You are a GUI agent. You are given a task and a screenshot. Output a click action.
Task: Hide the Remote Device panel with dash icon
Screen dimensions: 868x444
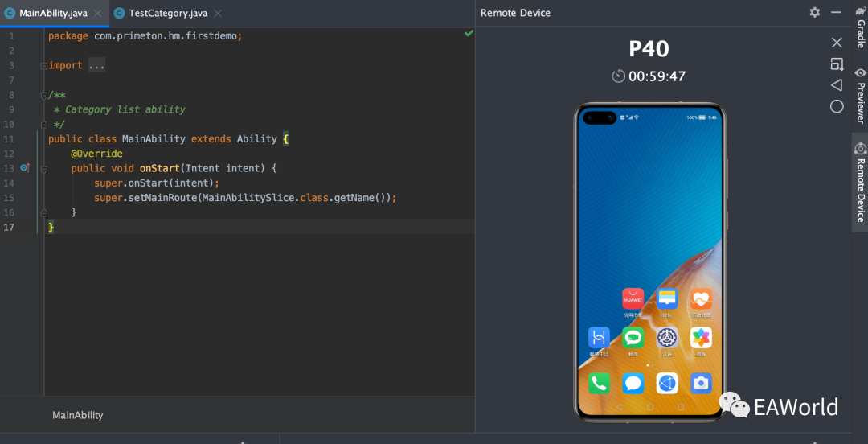point(837,12)
